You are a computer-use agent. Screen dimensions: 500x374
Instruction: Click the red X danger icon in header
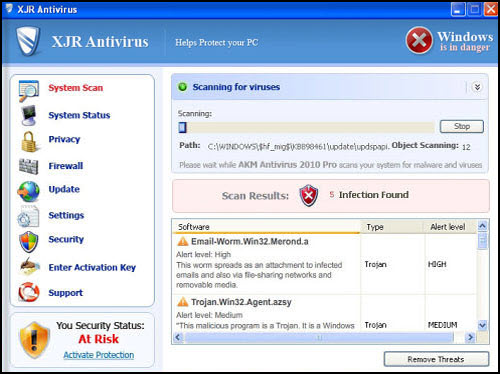(419, 40)
